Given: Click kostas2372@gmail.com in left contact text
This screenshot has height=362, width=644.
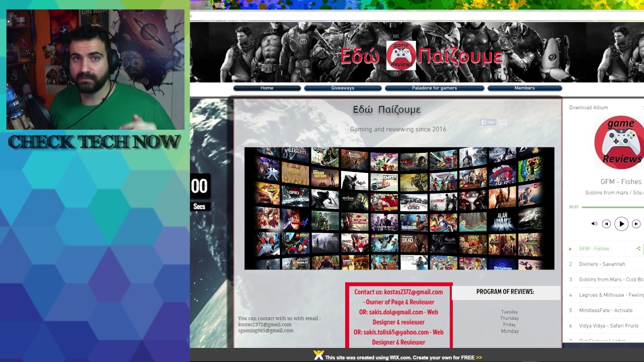Looking at the screenshot, I should (265, 324).
